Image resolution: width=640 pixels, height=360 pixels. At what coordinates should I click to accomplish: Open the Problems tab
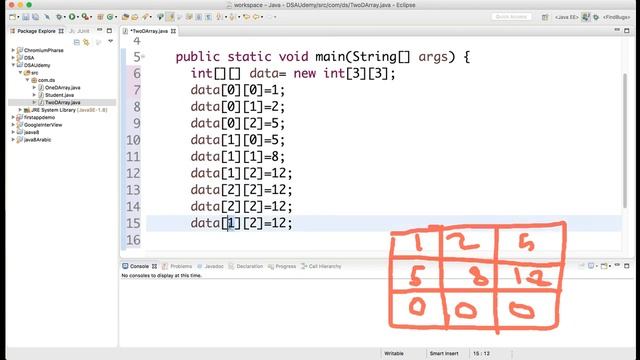[x=177, y=266]
